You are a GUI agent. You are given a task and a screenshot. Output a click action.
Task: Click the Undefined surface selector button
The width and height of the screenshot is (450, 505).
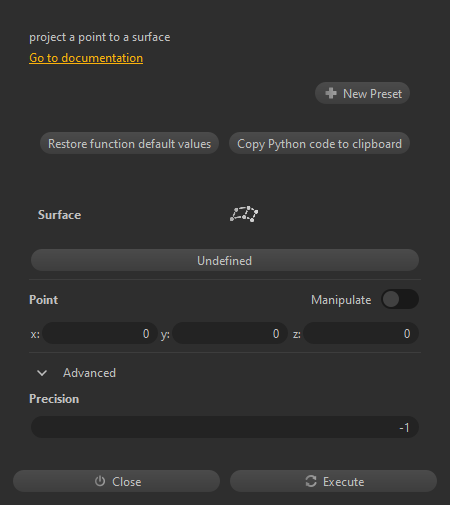point(225,260)
